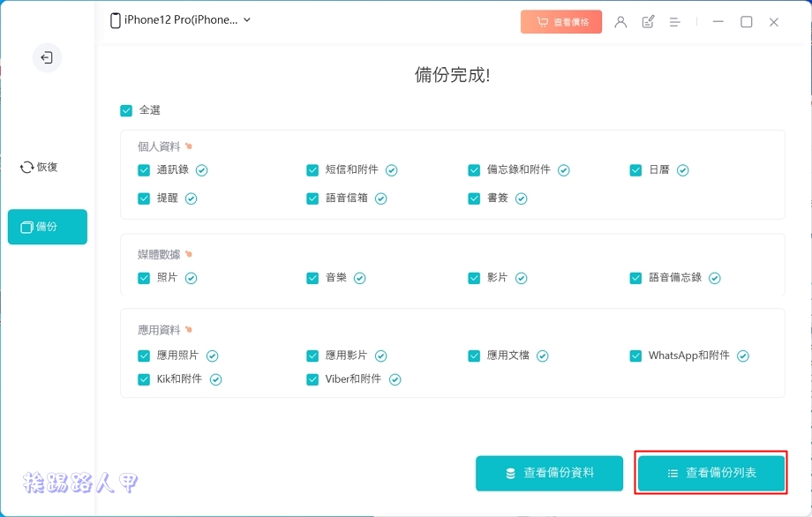The image size is (812, 517).
Task: Click the hand pointer icon beside 媒體數據
Action: coord(188,254)
